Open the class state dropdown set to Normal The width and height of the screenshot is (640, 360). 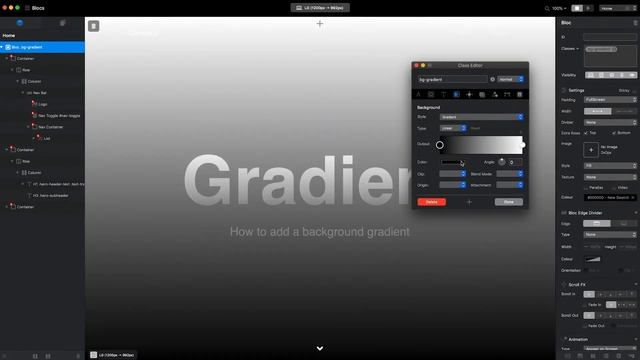coord(511,80)
